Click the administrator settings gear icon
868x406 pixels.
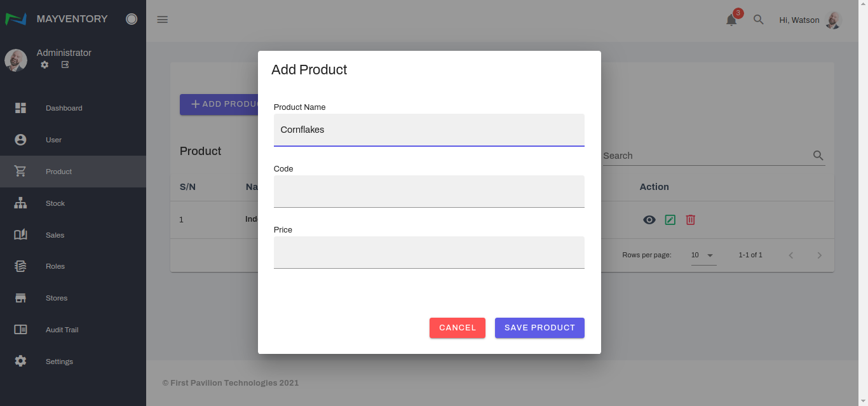click(44, 65)
